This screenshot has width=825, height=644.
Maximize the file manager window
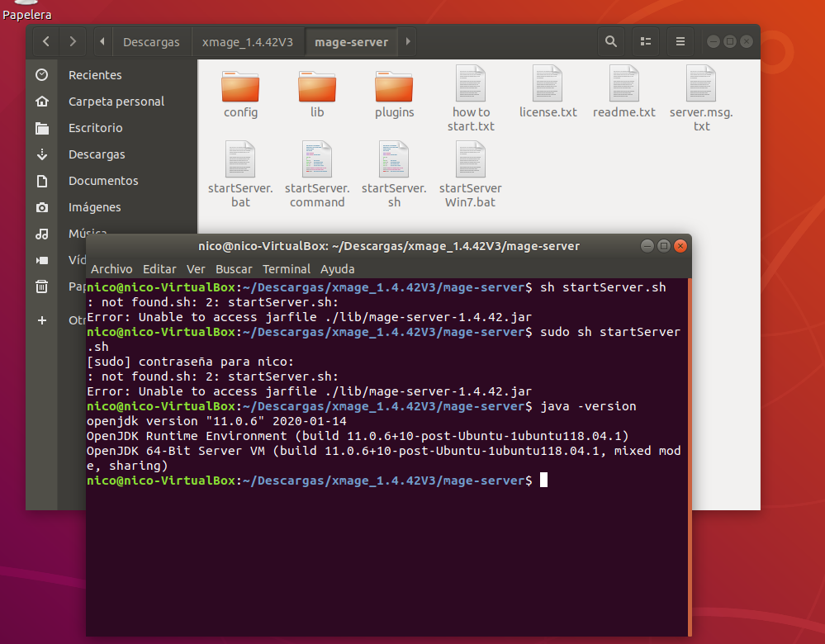730,41
